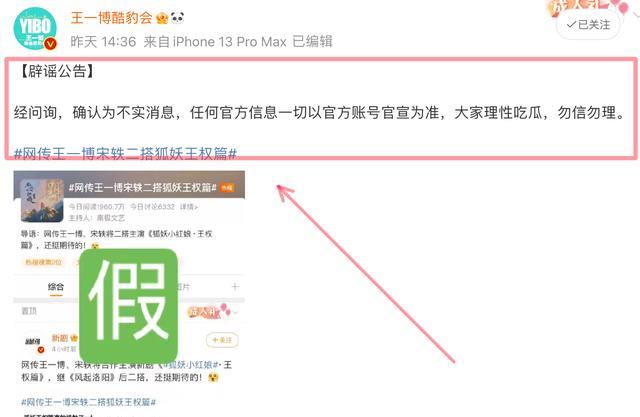This screenshot has height=417, width=640.
Task: Expand the chevron next to pink balloon badge
Action: (x=236, y=313)
